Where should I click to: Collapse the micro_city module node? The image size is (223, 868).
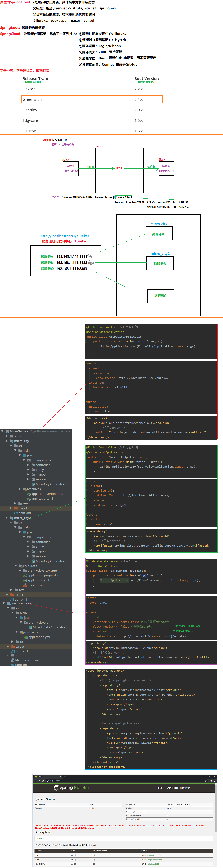[x=6, y=441]
